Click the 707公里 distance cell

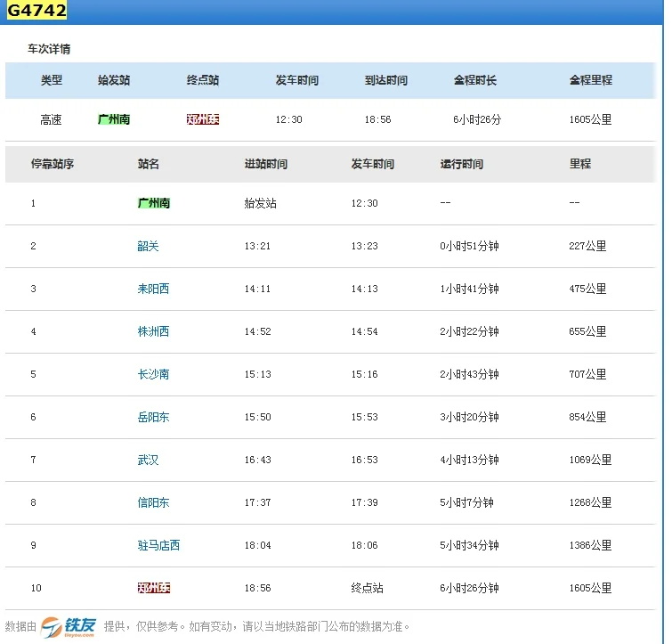(587, 374)
